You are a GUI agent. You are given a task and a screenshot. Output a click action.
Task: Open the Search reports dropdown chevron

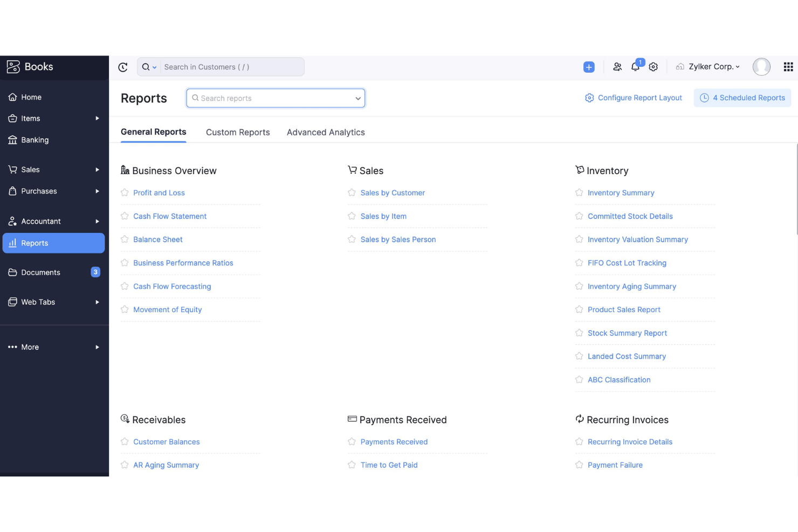[358, 99]
